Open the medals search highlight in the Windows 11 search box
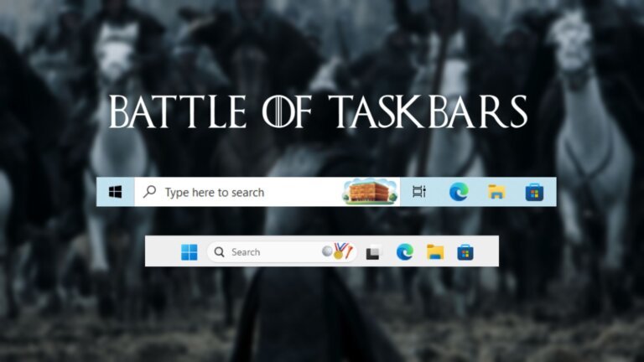The width and height of the screenshot is (644, 362). click(x=338, y=251)
